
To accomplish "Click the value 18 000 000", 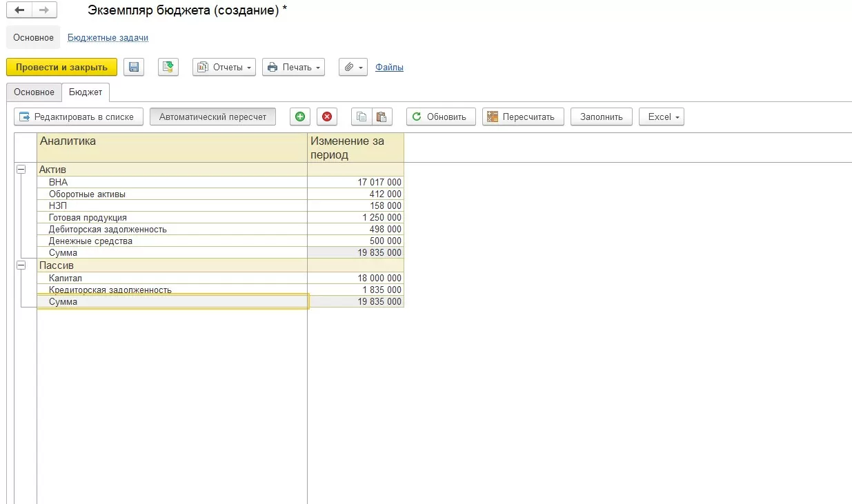I will point(379,278).
